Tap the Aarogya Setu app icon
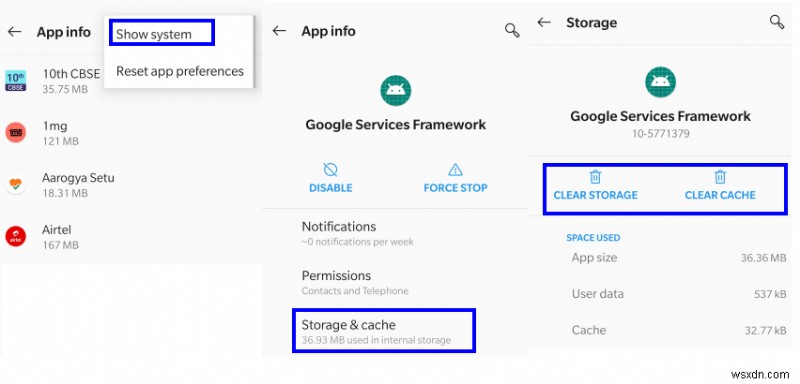Viewport: 800px width, 384px height. [x=16, y=185]
